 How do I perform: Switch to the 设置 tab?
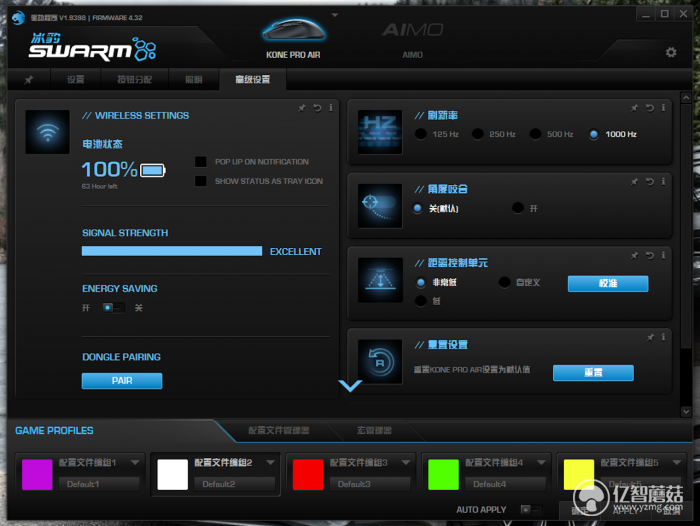pyautogui.click(x=75, y=79)
